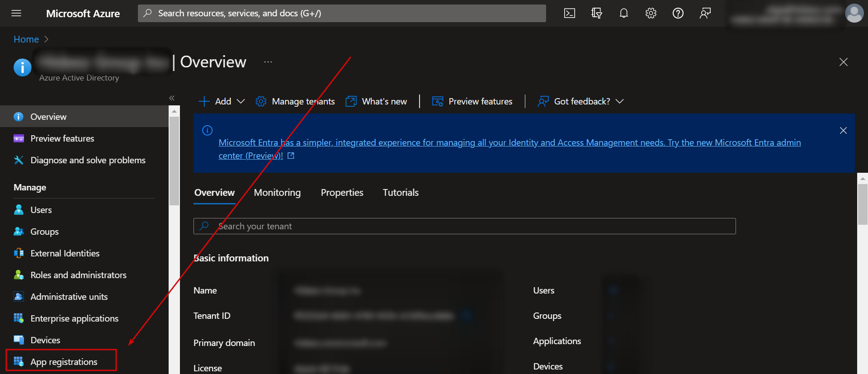Image resolution: width=868 pixels, height=374 pixels.
Task: Switch to the Tutorials tab
Action: [401, 193]
